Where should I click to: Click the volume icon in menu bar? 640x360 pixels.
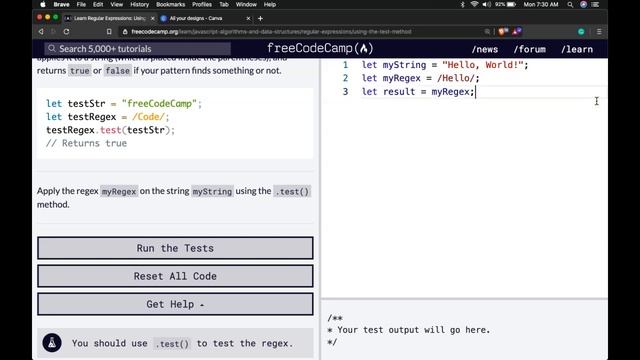click(x=486, y=4)
